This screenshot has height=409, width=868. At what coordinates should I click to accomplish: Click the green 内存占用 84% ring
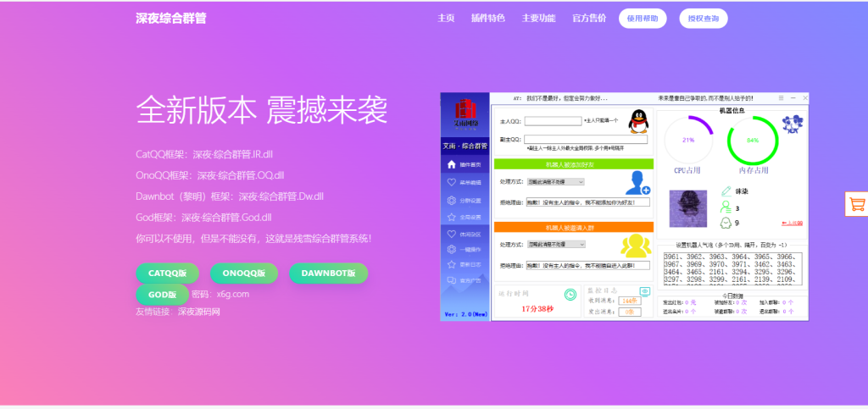(x=753, y=140)
